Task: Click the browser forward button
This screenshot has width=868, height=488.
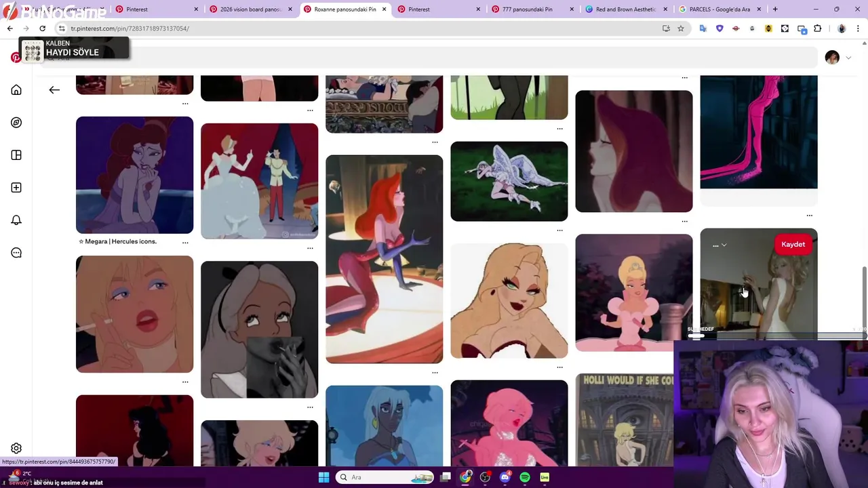Action: point(26,28)
